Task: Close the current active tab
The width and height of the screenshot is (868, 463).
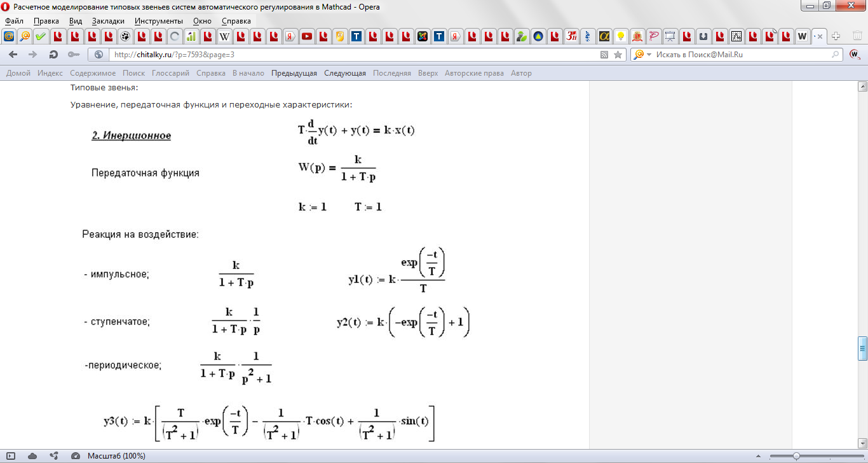Action: [820, 36]
